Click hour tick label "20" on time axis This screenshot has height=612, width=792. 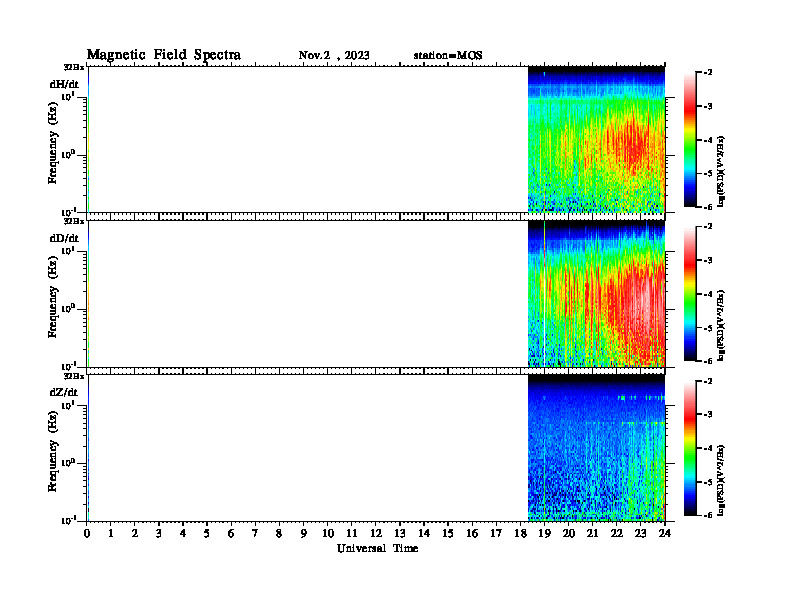tap(568, 534)
